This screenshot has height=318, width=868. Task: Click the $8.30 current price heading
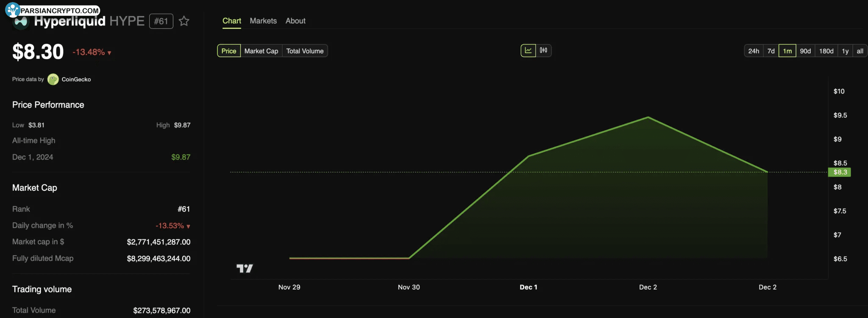38,52
